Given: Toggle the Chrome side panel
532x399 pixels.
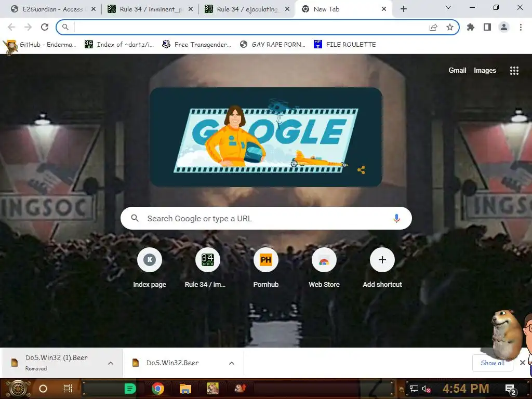Looking at the screenshot, I should [487, 27].
